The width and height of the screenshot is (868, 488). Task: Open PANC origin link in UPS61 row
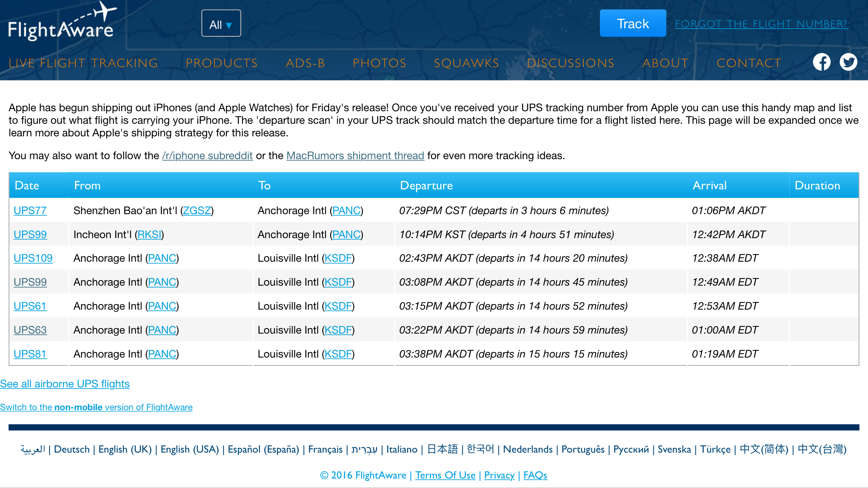[x=162, y=306]
